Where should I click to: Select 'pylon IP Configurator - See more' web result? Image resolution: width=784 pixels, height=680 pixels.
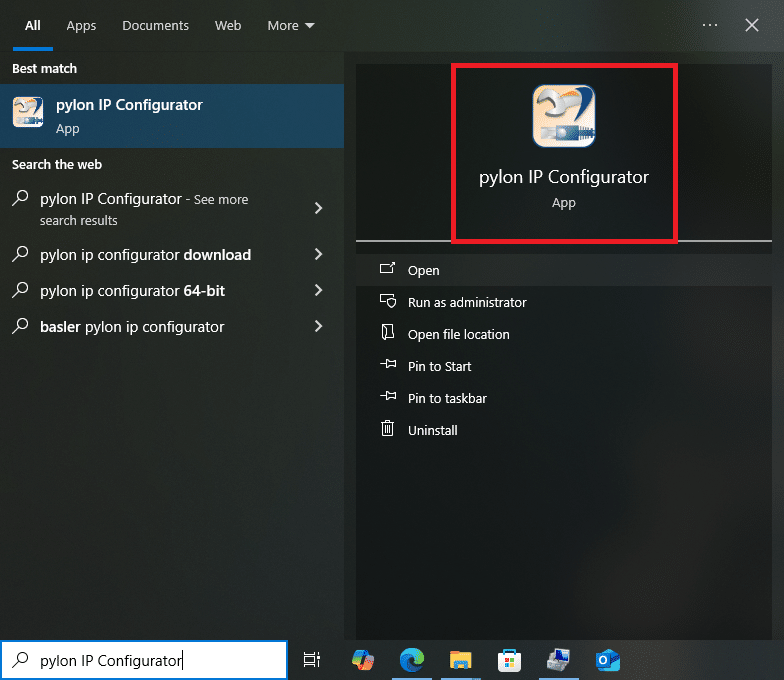tap(172, 209)
